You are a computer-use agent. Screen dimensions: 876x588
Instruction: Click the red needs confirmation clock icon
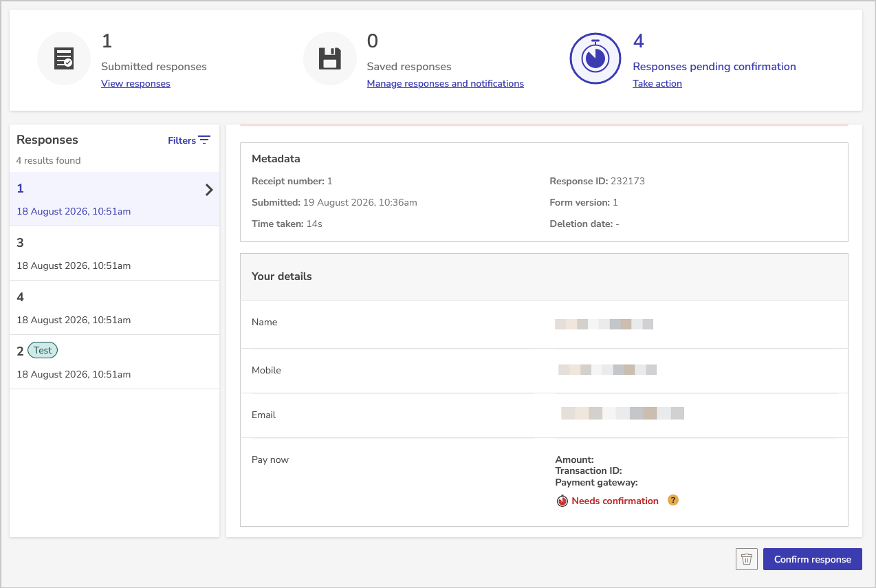562,501
